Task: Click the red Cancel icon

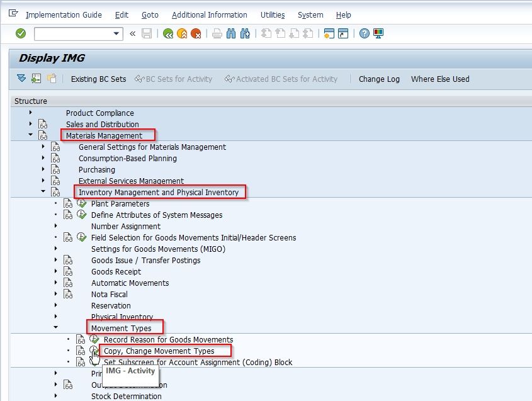Action: coord(196,33)
